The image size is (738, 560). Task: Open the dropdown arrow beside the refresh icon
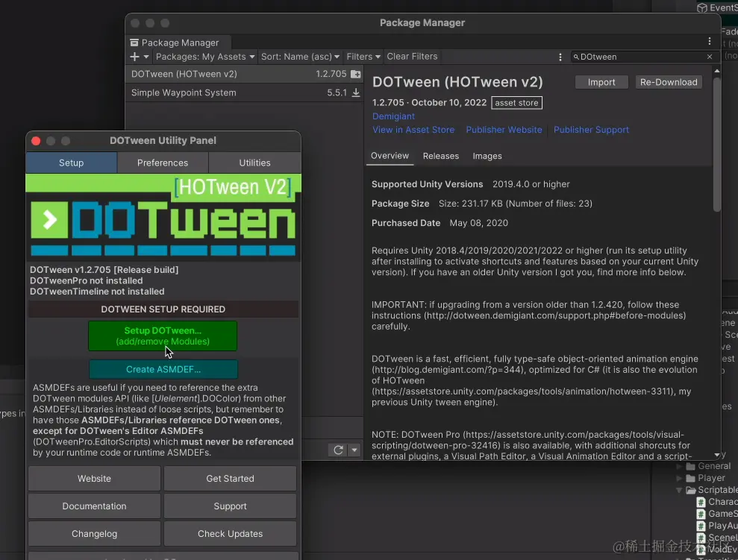tap(354, 450)
